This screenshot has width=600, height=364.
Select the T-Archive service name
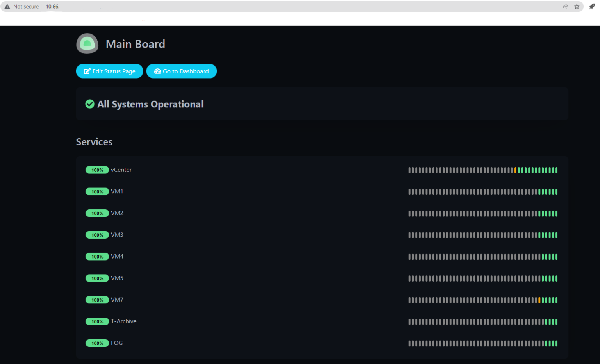(x=124, y=321)
